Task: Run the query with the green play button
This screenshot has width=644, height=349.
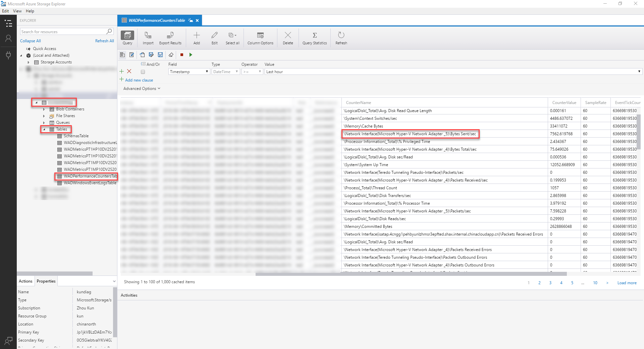Action: click(191, 55)
